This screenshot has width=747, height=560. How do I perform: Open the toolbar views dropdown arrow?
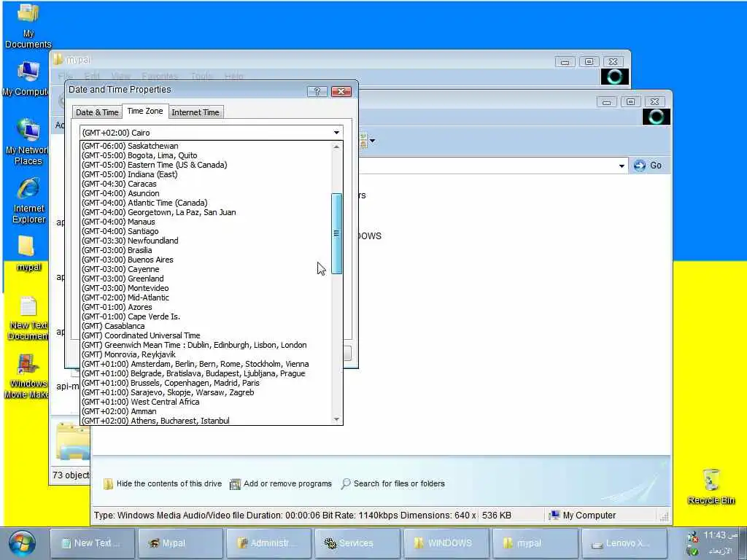pyautogui.click(x=373, y=141)
